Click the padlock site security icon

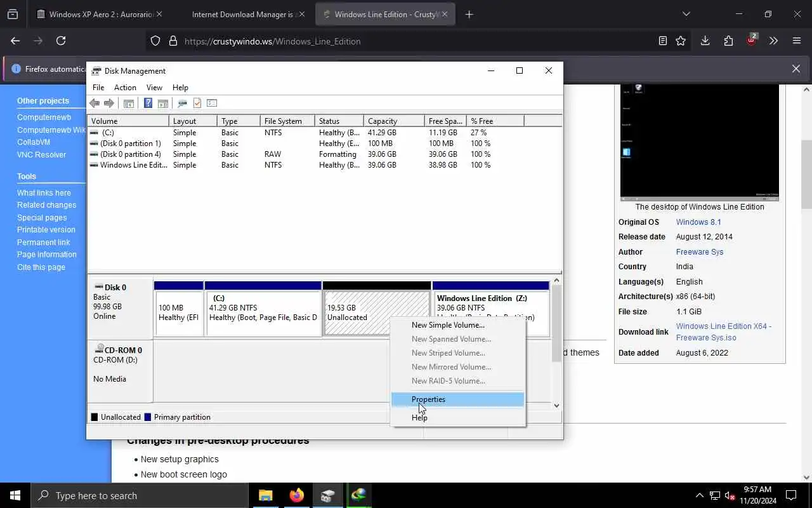coord(173,41)
